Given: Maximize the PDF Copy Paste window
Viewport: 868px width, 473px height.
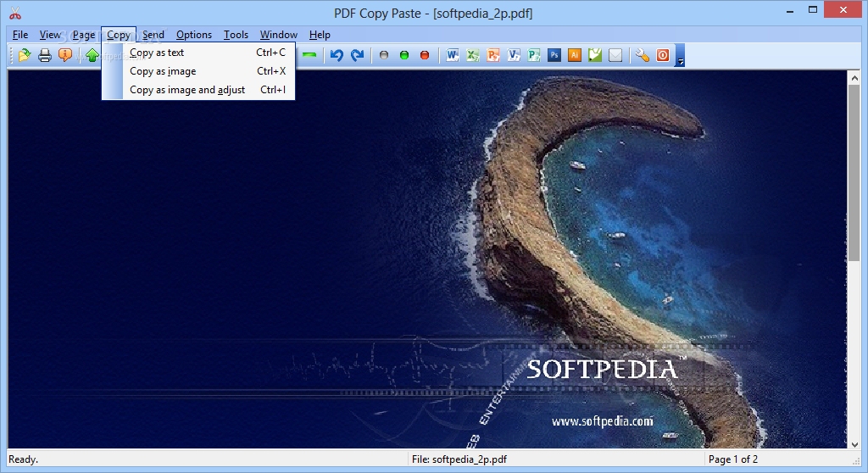Looking at the screenshot, I should coord(813,10).
